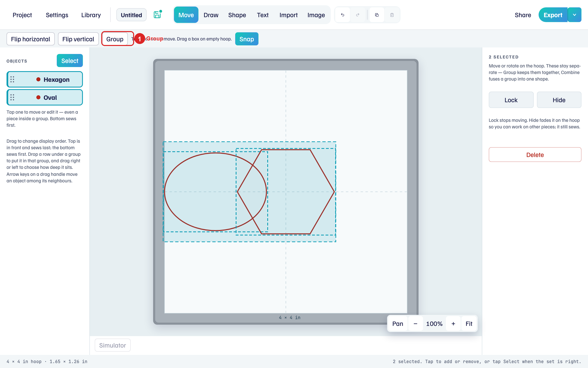
Task: Open the Simulator panel
Action: tap(112, 345)
